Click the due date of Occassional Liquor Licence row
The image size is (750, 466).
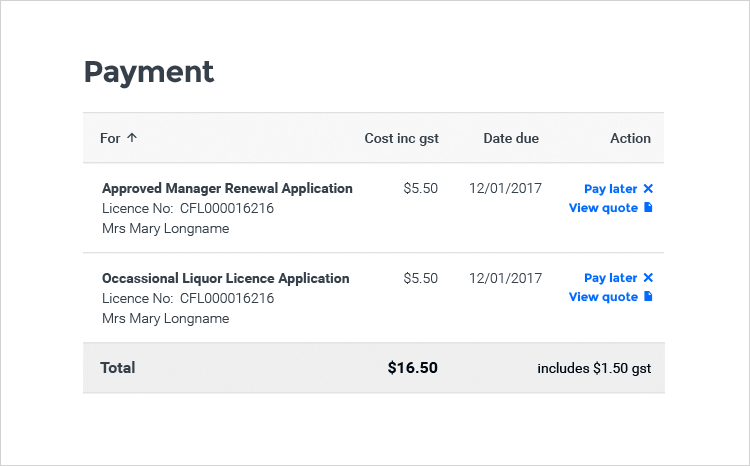click(x=505, y=278)
